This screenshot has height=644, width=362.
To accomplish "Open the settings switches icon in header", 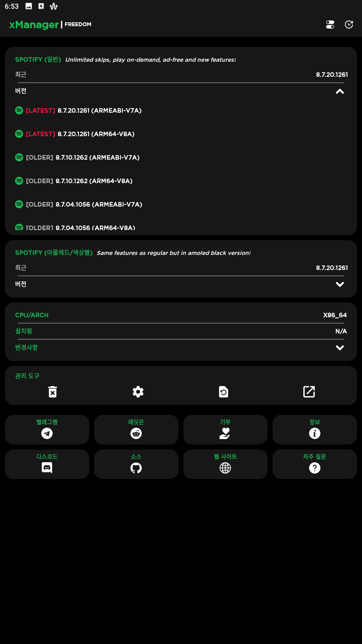I will (x=330, y=24).
